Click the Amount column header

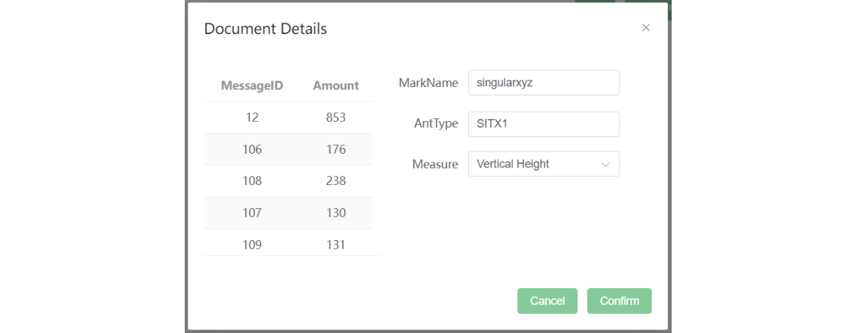point(335,86)
